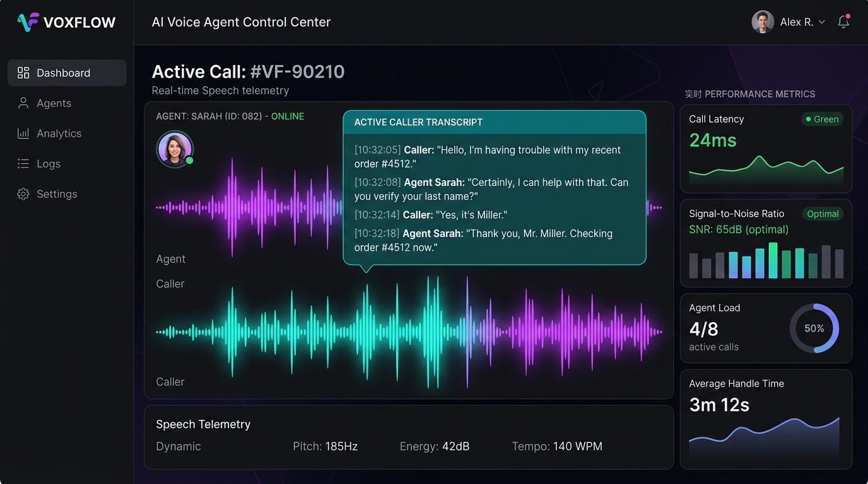This screenshot has height=484, width=868.
Task: Click the 24ms latency value
Action: (713, 140)
